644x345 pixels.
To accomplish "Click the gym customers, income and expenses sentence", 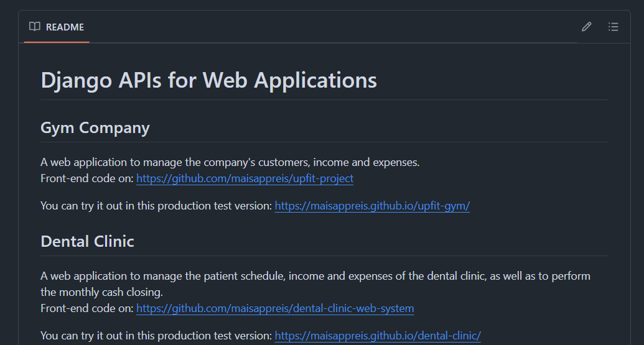I will [x=230, y=163].
